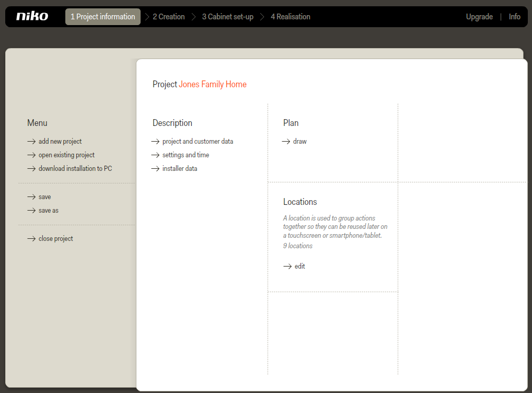The height and width of the screenshot is (393, 532).
Task: Click the arrow icon before project and customer data
Action: pyautogui.click(x=155, y=141)
